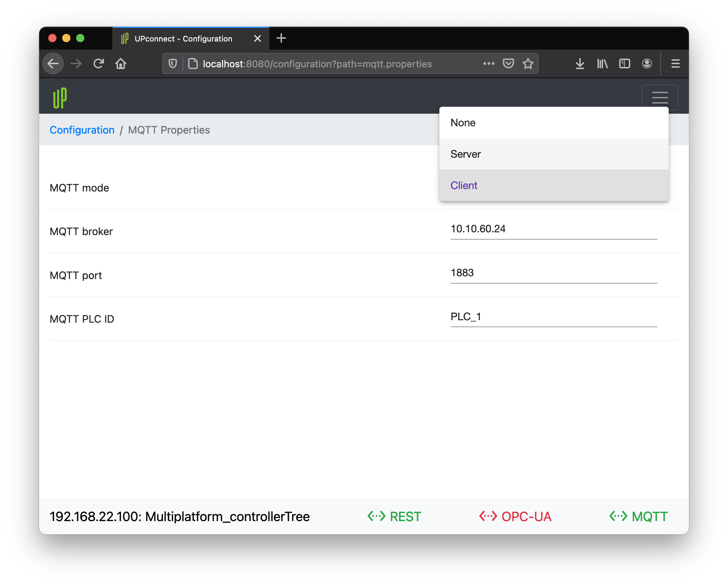Bookmark this page with the star icon
Screen dimensions: 728x586
click(528, 64)
